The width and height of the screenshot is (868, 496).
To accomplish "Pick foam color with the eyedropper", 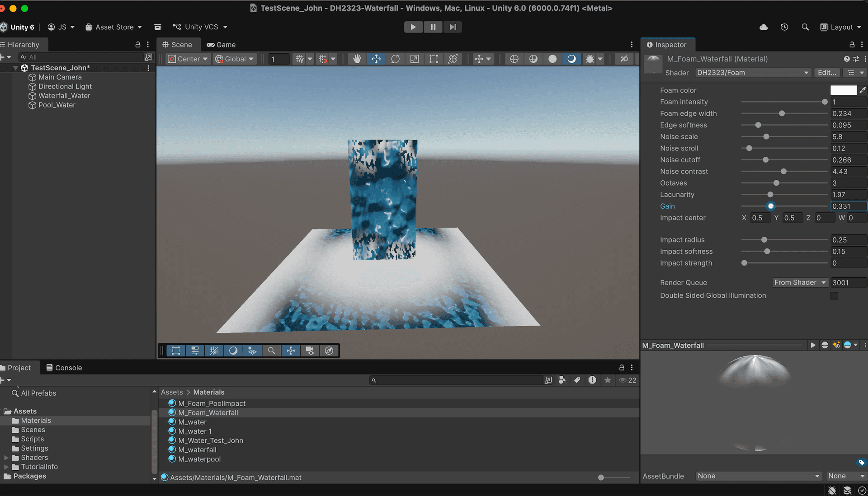I will [863, 90].
